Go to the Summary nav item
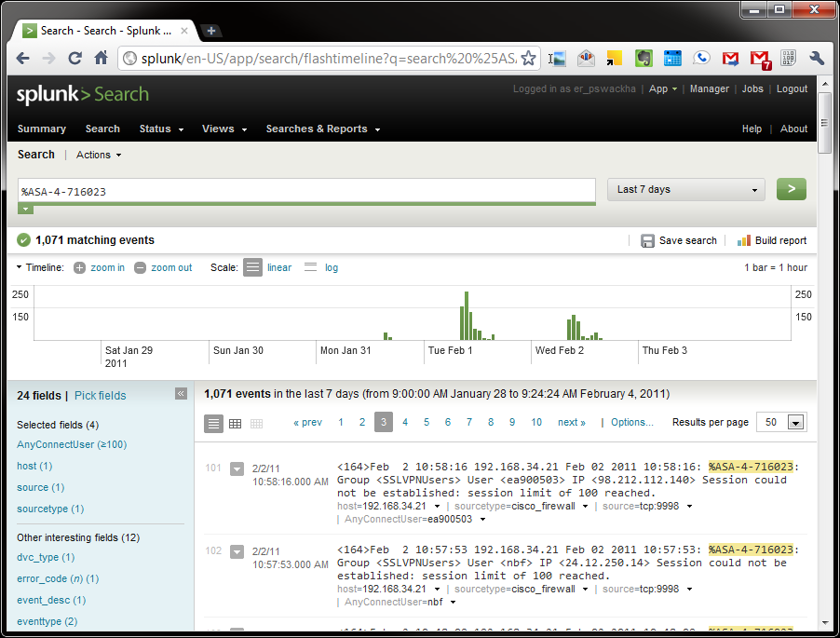Image resolution: width=840 pixels, height=638 pixels. point(41,129)
